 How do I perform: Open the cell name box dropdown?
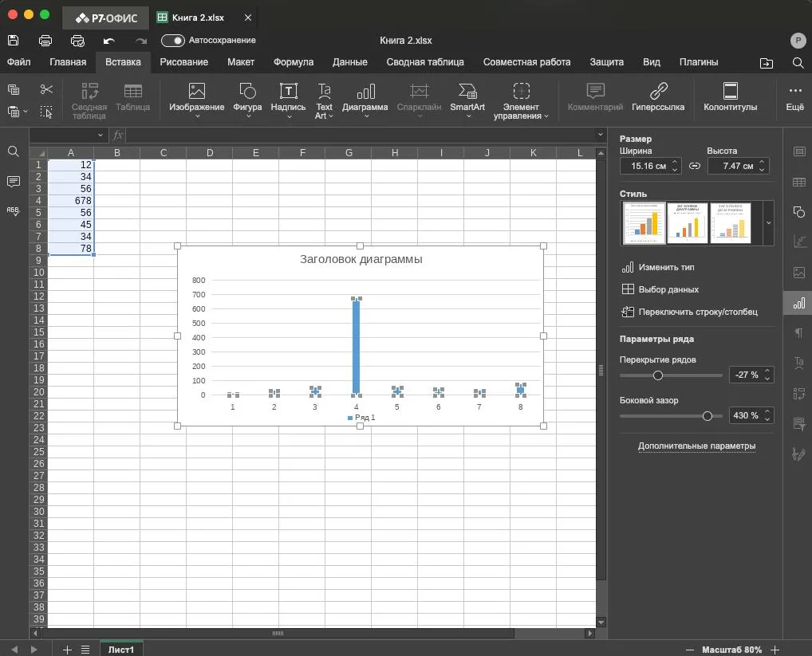(100, 136)
